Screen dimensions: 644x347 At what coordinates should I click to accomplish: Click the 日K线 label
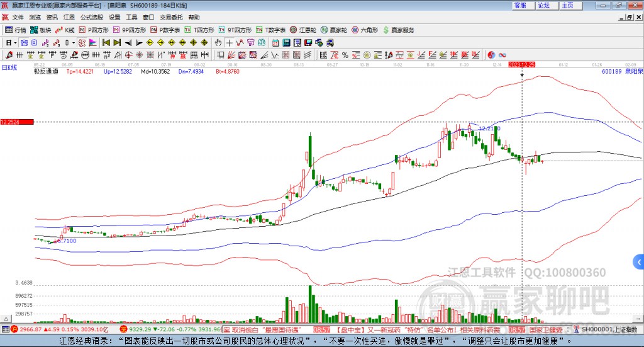[9, 68]
